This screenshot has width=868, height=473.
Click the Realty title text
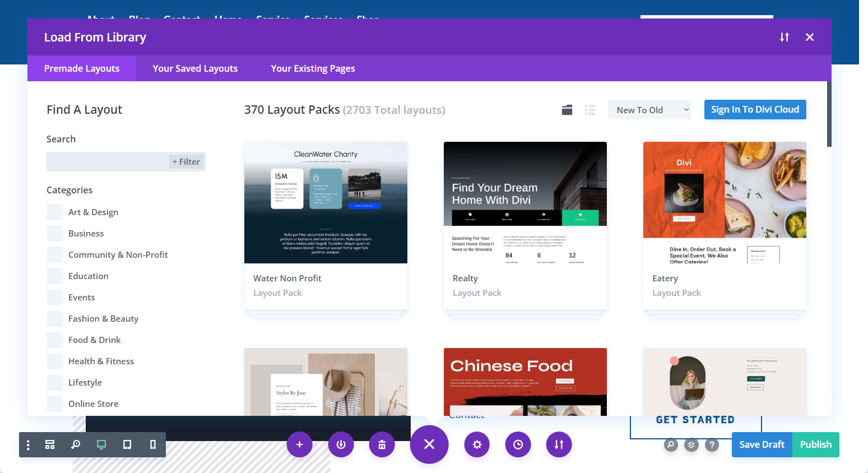click(465, 279)
